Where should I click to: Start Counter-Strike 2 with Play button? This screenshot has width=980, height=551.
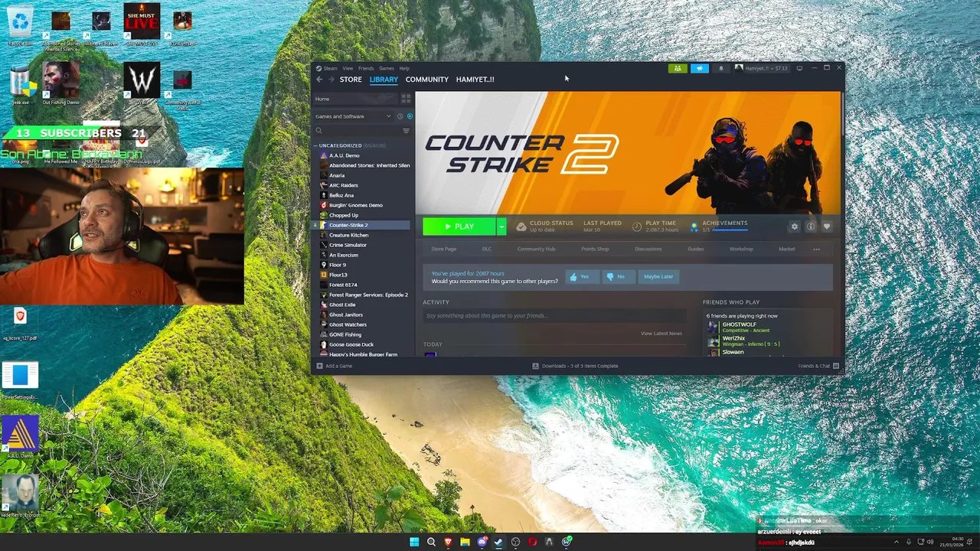[x=459, y=227]
